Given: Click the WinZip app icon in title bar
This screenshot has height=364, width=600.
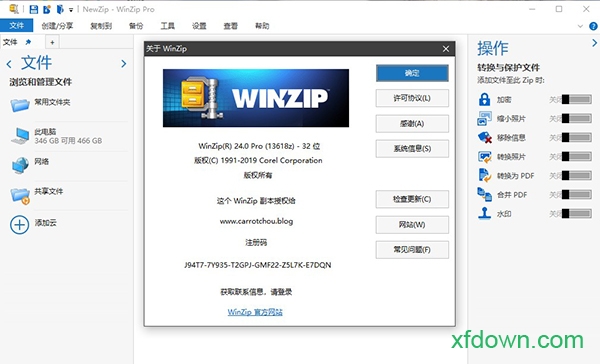Looking at the screenshot, I should 14,9.
